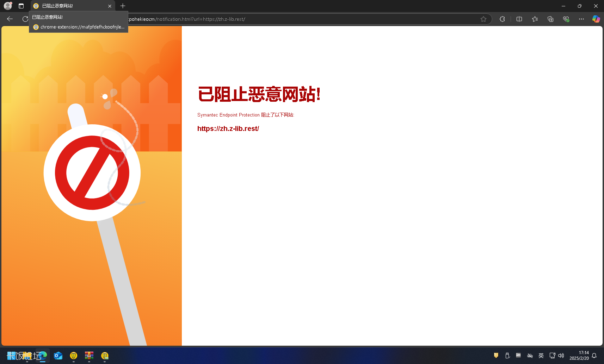
Task: Close the browser window
Action: pos(596,6)
